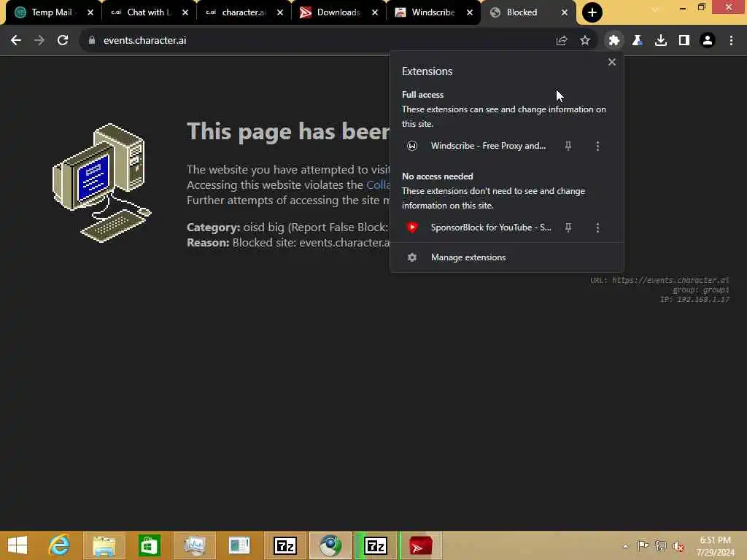
Task: Click SponsorBlock for YouTube extension entry
Action: 491,227
